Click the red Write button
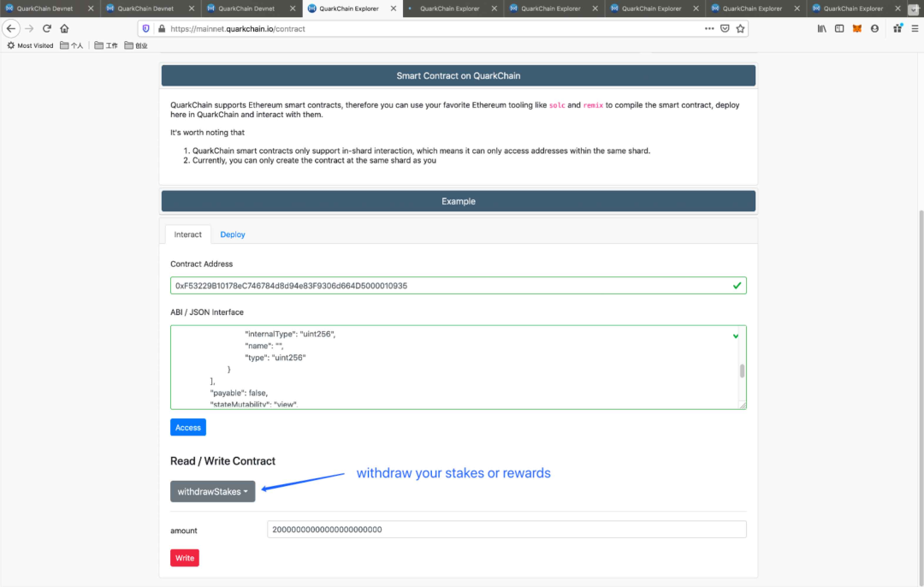 click(185, 558)
